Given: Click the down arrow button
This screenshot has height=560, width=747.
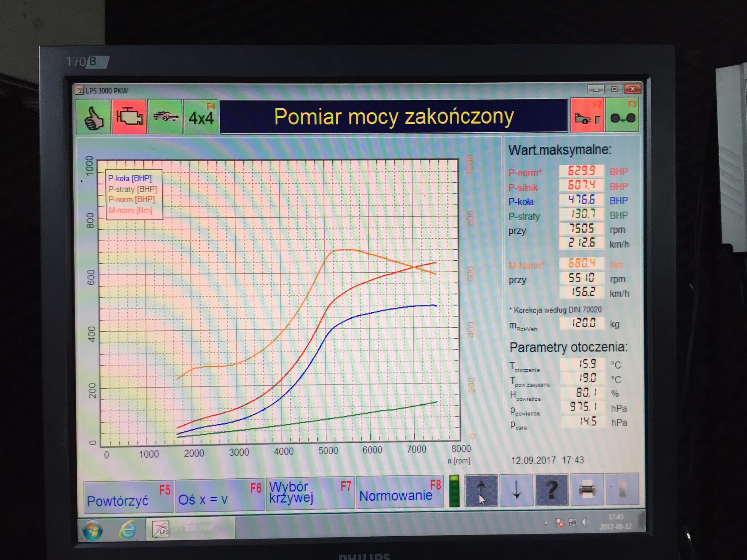Looking at the screenshot, I should coord(516,490).
